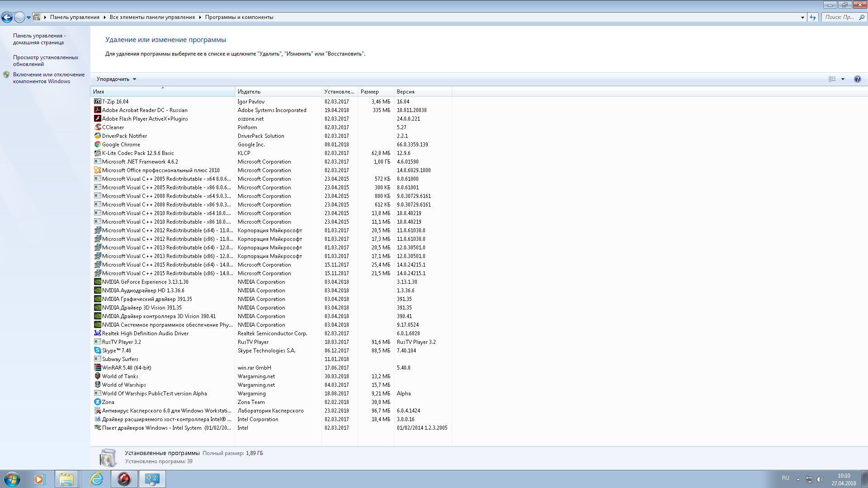868x488 pixels.
Task: Click the volume speaker tray icon
Action: (x=820, y=479)
